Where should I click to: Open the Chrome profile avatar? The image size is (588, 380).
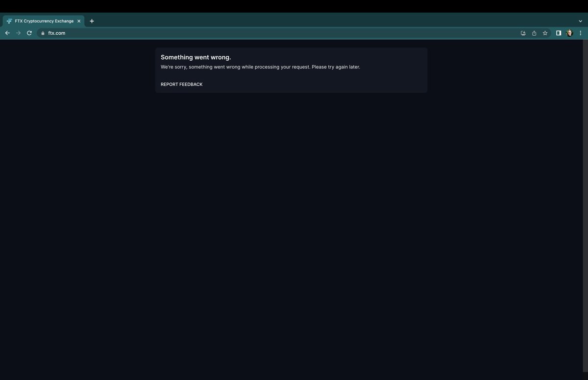(x=569, y=33)
